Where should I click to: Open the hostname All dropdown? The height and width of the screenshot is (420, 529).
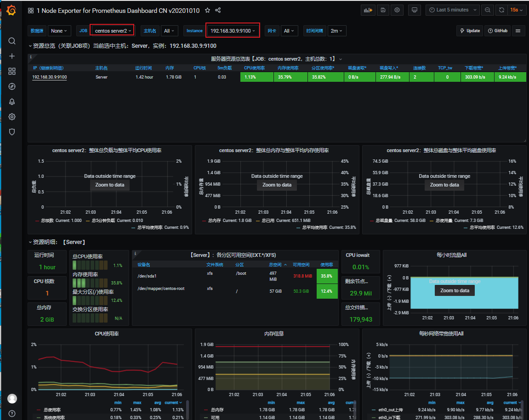click(169, 31)
